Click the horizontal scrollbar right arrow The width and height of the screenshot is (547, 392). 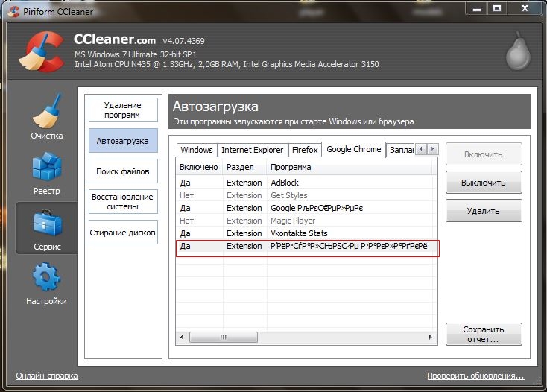coord(430,338)
